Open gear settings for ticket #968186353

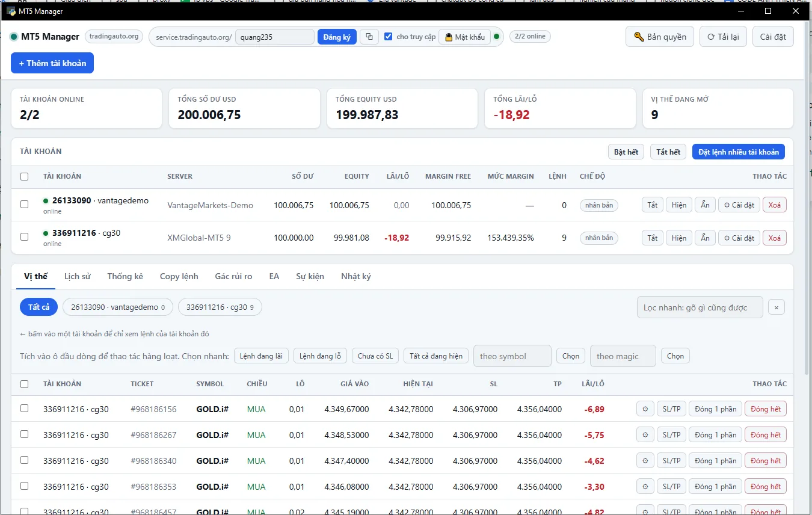645,487
